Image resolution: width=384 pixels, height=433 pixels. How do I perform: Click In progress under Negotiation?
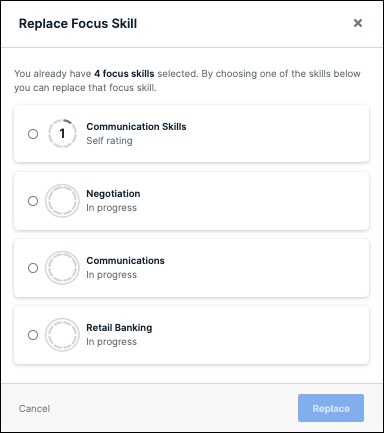[x=112, y=208]
